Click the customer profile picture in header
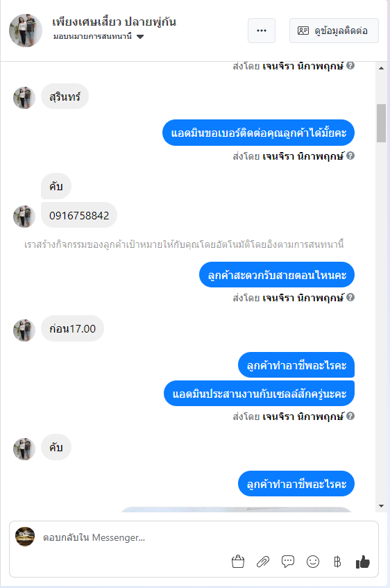390x588 pixels. pyautogui.click(x=26, y=31)
